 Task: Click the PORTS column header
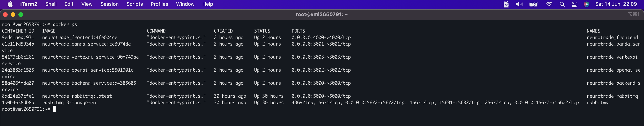pos(298,31)
